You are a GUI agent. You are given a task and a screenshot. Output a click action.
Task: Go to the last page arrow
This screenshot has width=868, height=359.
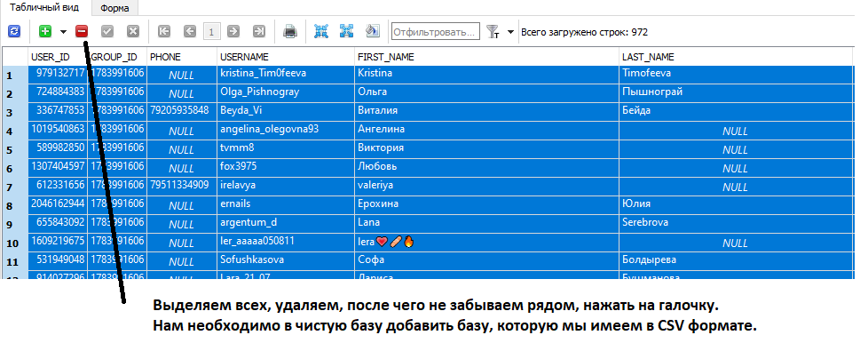pyautogui.click(x=259, y=31)
